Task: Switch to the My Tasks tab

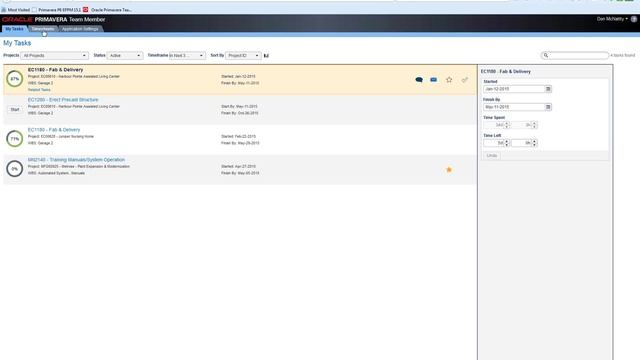Action: (14, 29)
